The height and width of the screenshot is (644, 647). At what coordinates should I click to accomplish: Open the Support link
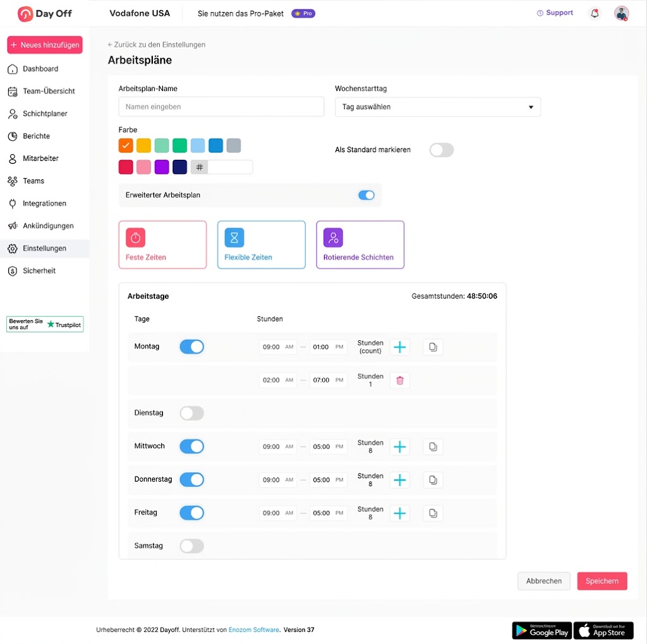(555, 13)
